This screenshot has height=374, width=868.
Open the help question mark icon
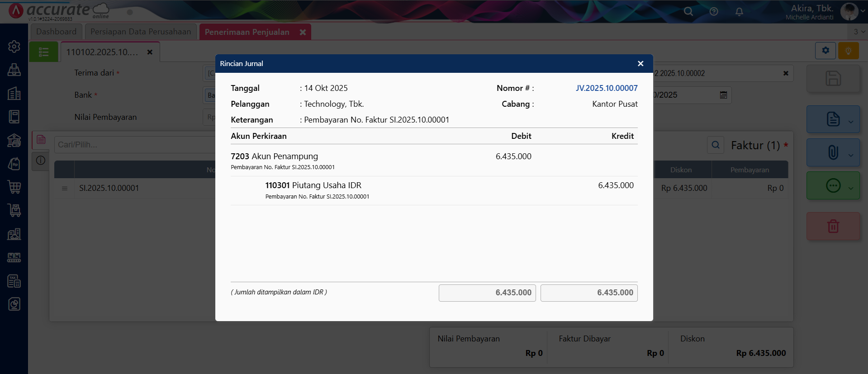714,12
